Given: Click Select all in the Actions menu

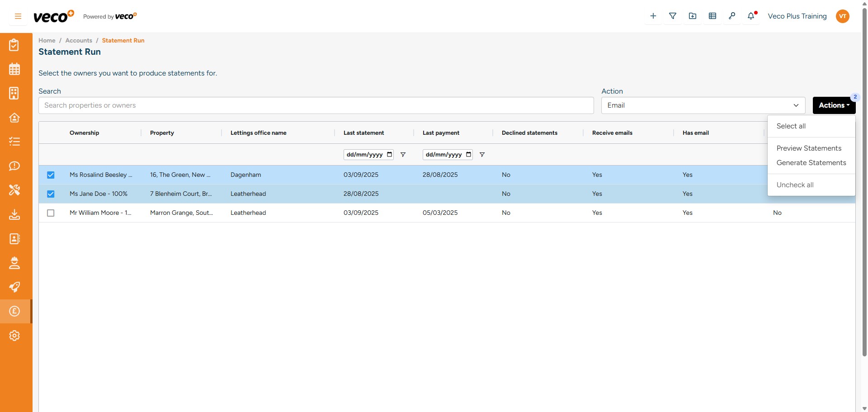Looking at the screenshot, I should click(x=791, y=126).
